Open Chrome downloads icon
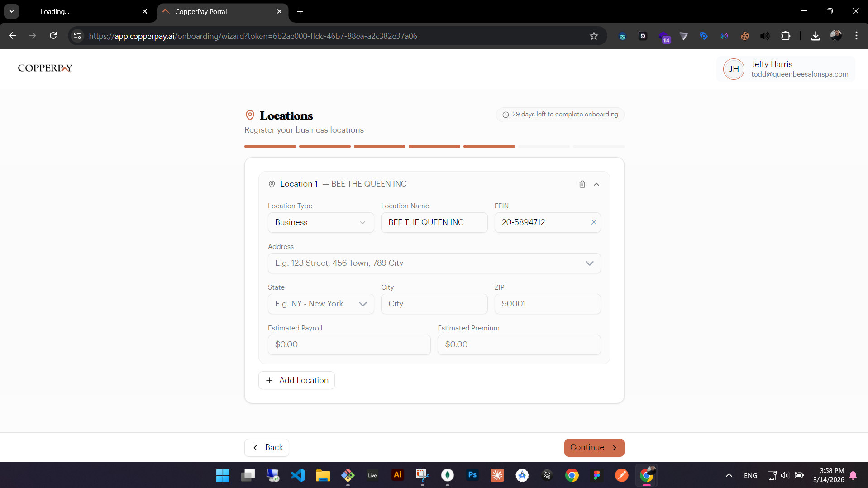The image size is (868, 488). coord(816,36)
